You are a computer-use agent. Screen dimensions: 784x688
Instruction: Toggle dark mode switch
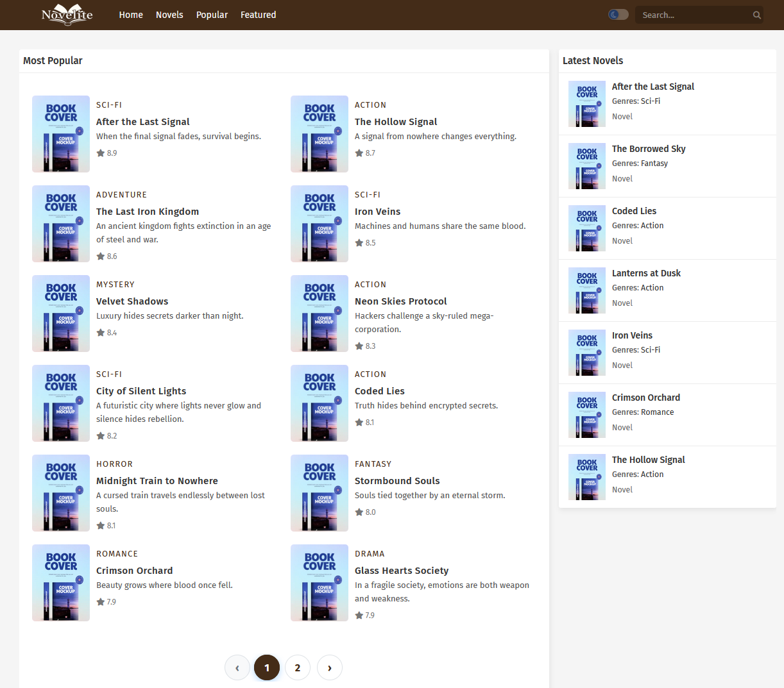coord(618,15)
